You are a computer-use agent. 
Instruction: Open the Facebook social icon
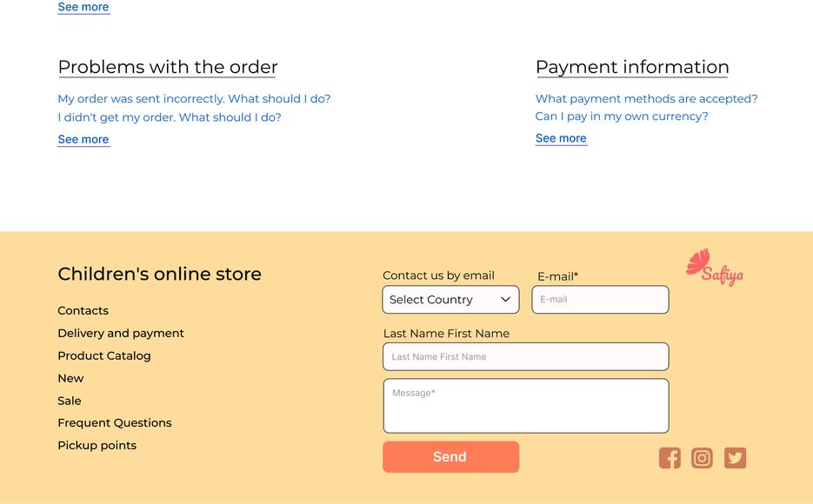pyautogui.click(x=670, y=458)
